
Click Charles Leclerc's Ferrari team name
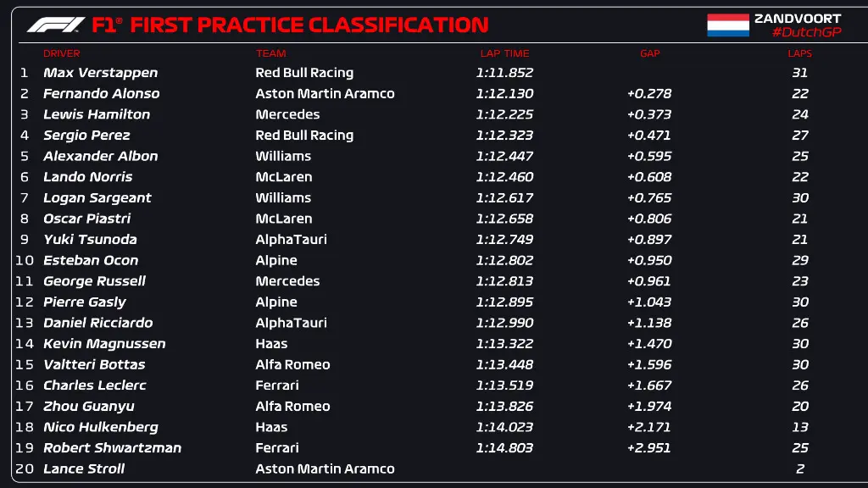pos(277,385)
